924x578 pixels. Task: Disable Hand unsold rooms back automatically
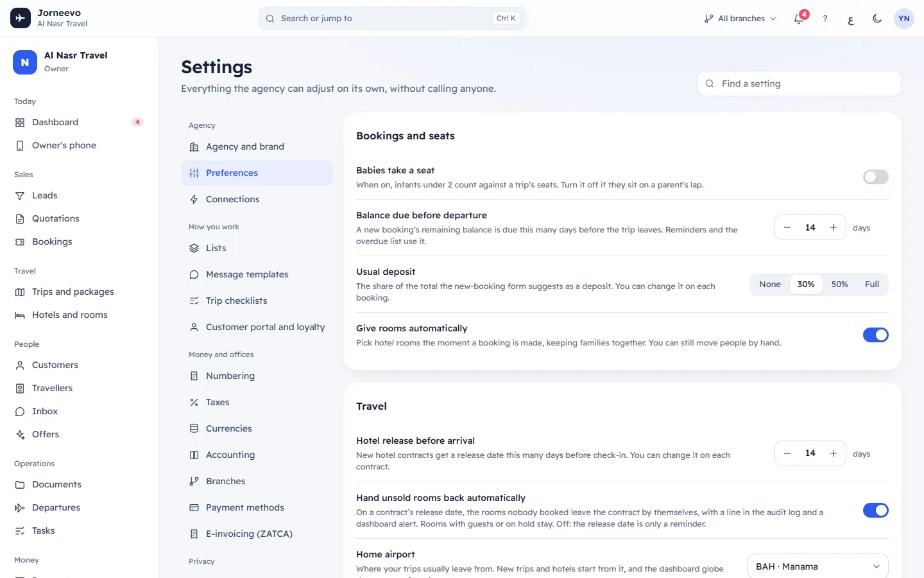[876, 510]
